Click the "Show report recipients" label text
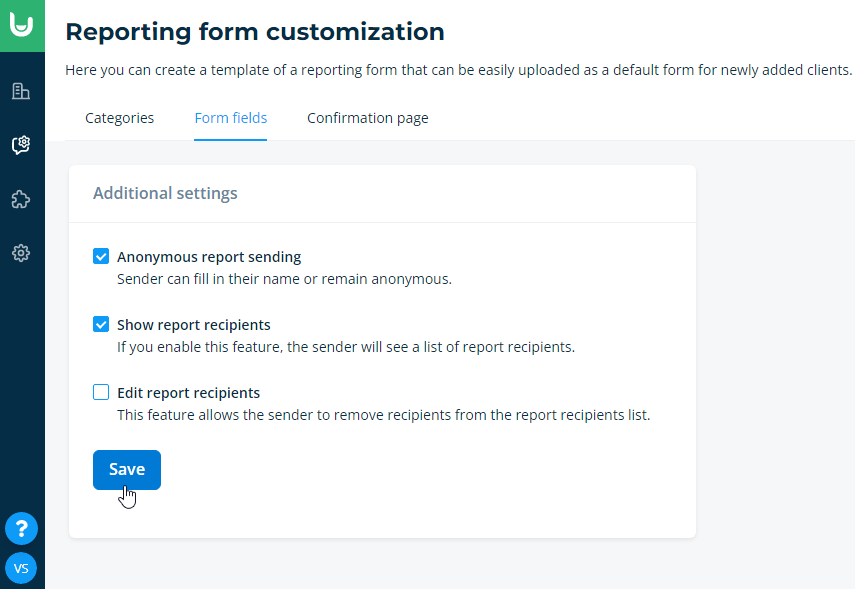The height and width of the screenshot is (589, 855). coord(194,325)
